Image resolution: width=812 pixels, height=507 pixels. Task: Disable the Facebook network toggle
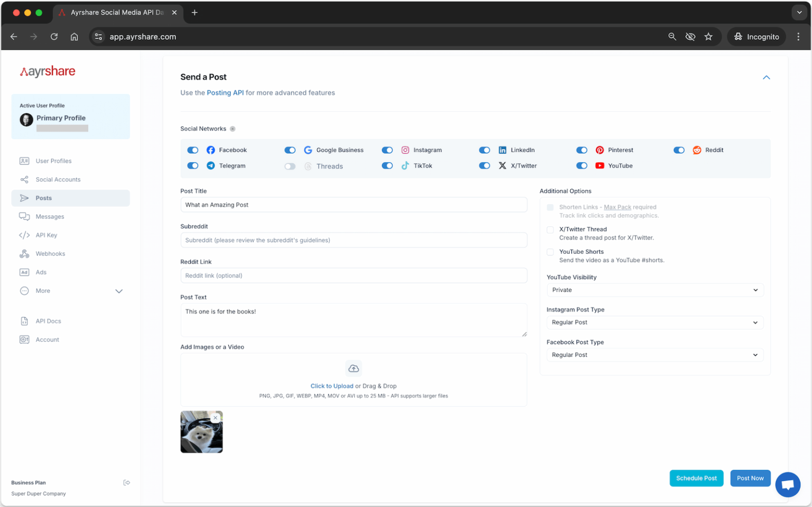click(192, 150)
